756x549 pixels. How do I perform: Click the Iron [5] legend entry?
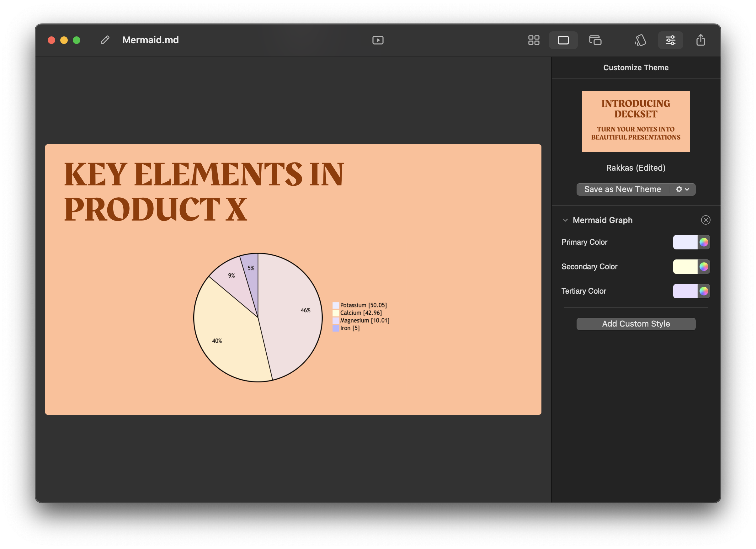tap(346, 328)
